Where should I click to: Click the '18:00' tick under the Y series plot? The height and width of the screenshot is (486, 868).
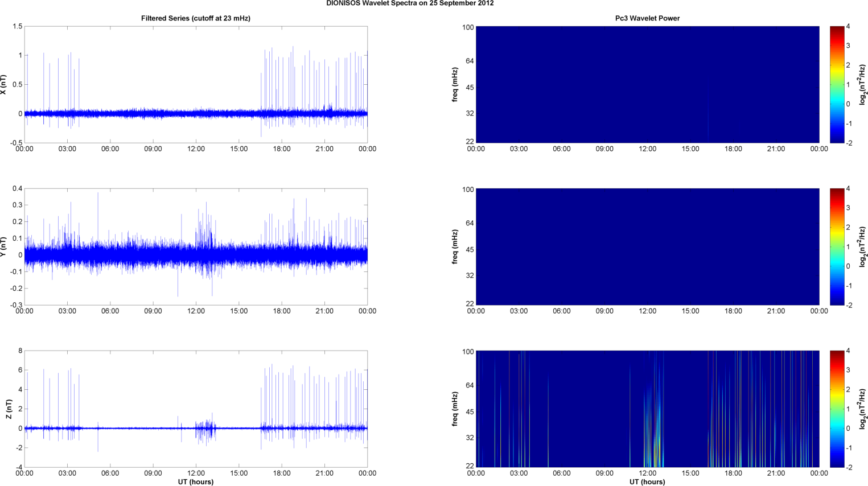pos(282,311)
